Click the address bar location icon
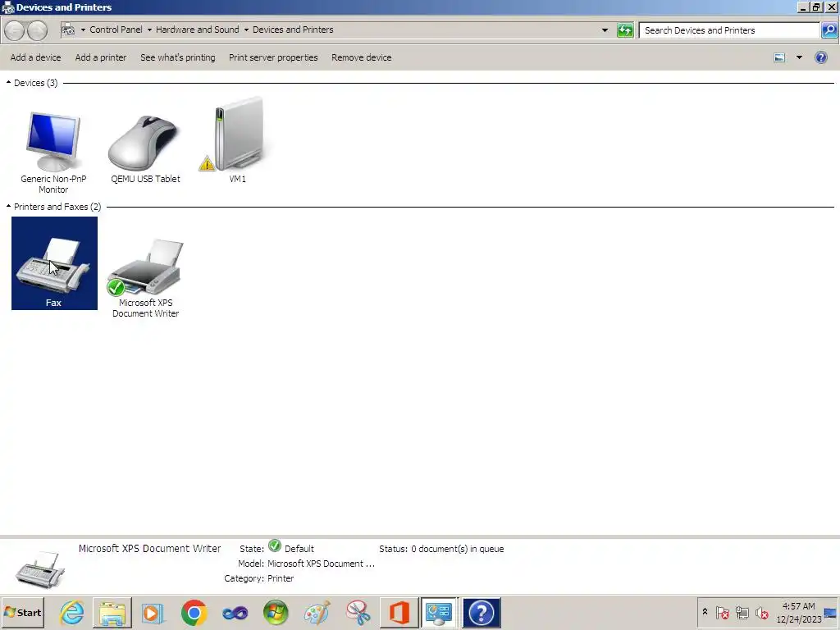The width and height of the screenshot is (840, 630). click(x=68, y=30)
